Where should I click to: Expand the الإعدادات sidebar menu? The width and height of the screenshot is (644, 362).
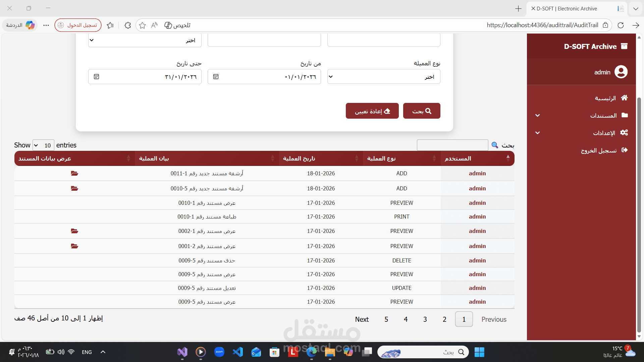coord(537,133)
